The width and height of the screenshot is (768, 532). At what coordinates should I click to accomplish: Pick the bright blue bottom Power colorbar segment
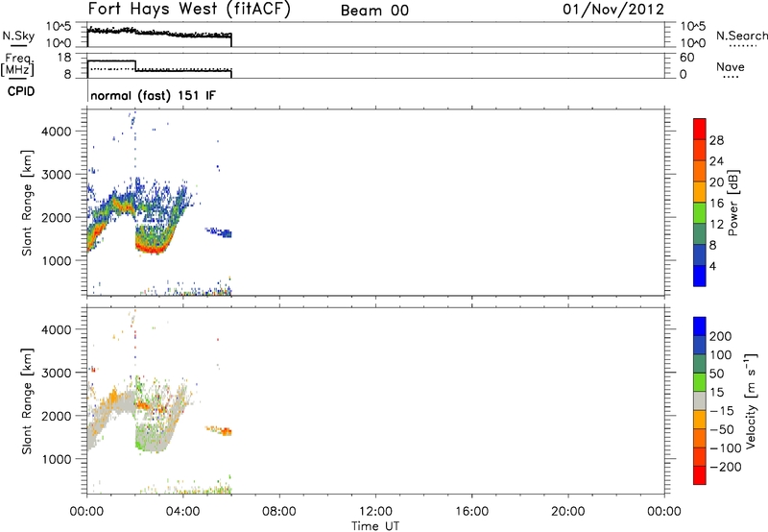pyautogui.click(x=700, y=276)
